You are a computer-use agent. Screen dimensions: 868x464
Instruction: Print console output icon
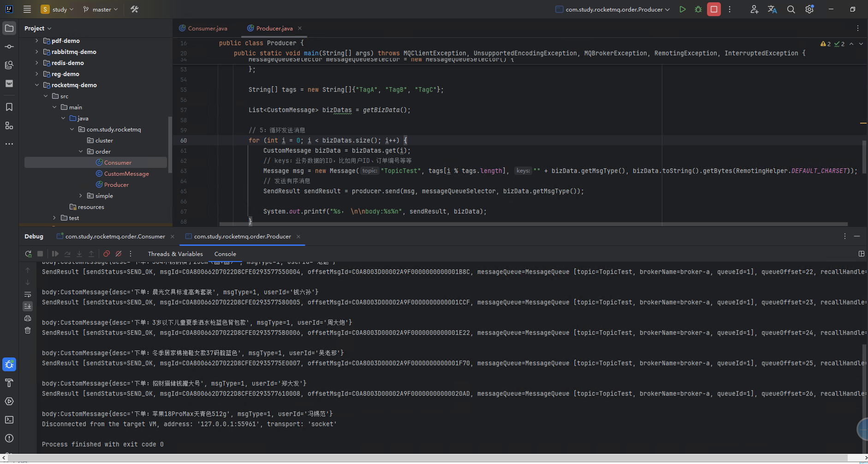pos(28,318)
